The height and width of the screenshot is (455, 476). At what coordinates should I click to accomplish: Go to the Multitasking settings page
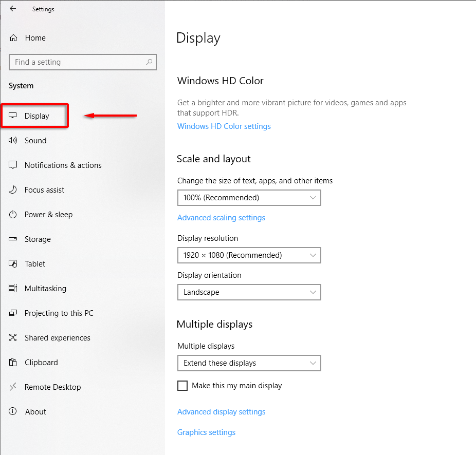click(x=45, y=289)
